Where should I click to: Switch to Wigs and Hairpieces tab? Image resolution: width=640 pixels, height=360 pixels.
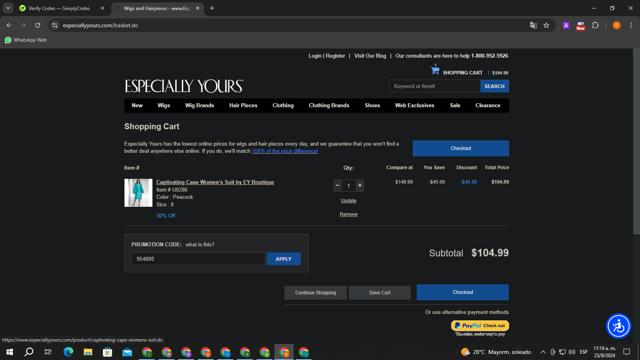(x=156, y=8)
